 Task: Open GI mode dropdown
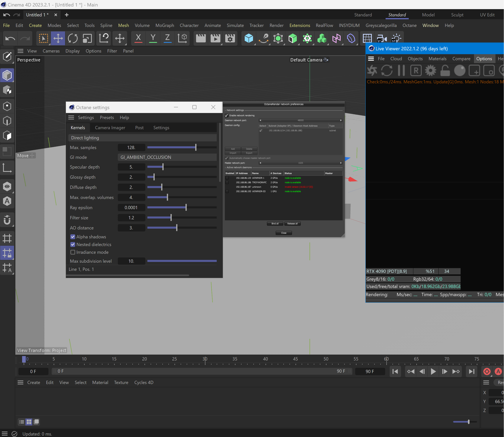pyautogui.click(x=167, y=157)
